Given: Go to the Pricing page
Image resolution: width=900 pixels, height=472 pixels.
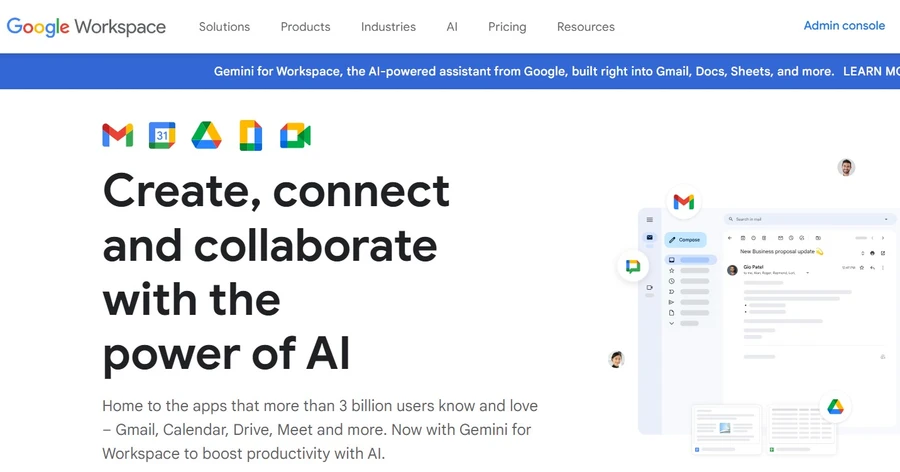Looking at the screenshot, I should 507,27.
